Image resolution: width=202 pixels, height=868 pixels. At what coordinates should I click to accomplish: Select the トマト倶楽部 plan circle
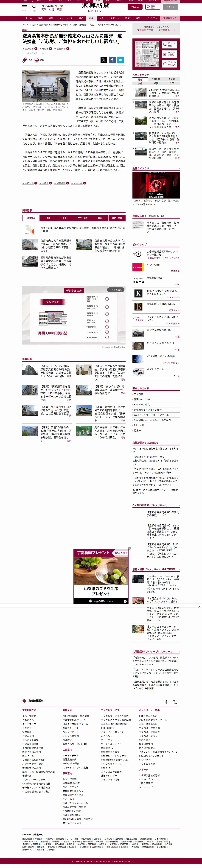coord(107,337)
